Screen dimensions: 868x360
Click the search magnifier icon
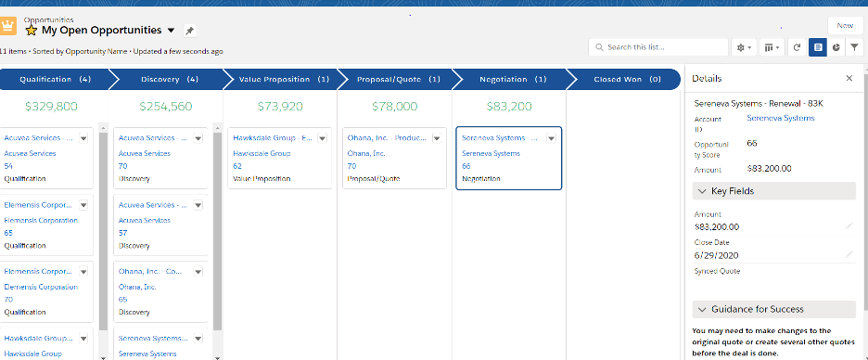tap(599, 47)
